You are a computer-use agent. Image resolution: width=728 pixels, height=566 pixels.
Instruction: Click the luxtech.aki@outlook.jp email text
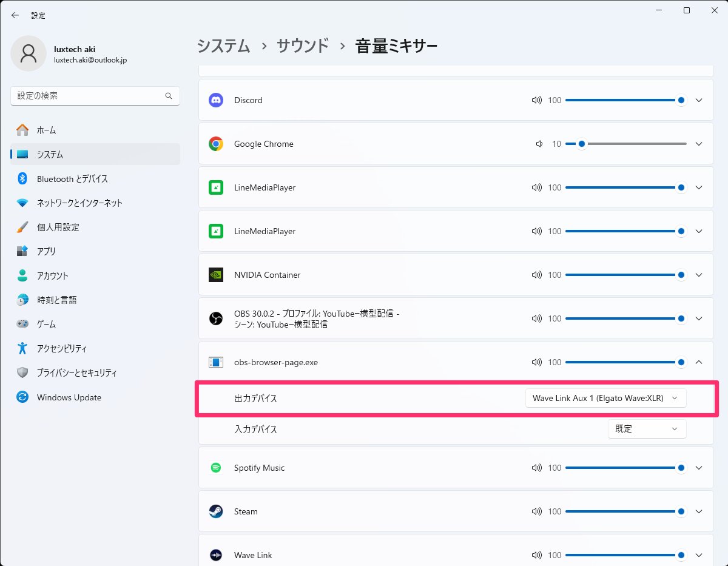[x=90, y=60]
